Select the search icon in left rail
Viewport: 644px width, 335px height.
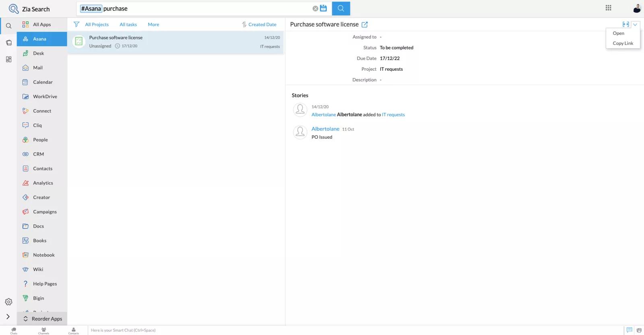pos(8,26)
